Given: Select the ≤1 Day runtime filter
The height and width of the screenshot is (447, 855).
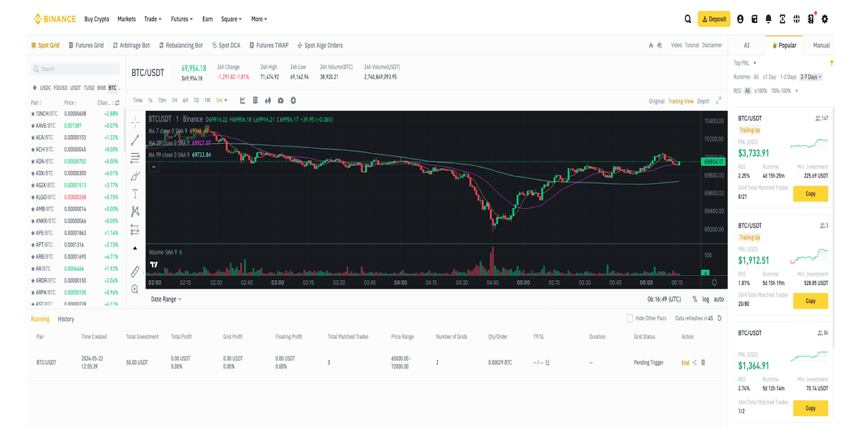Looking at the screenshot, I should point(769,77).
